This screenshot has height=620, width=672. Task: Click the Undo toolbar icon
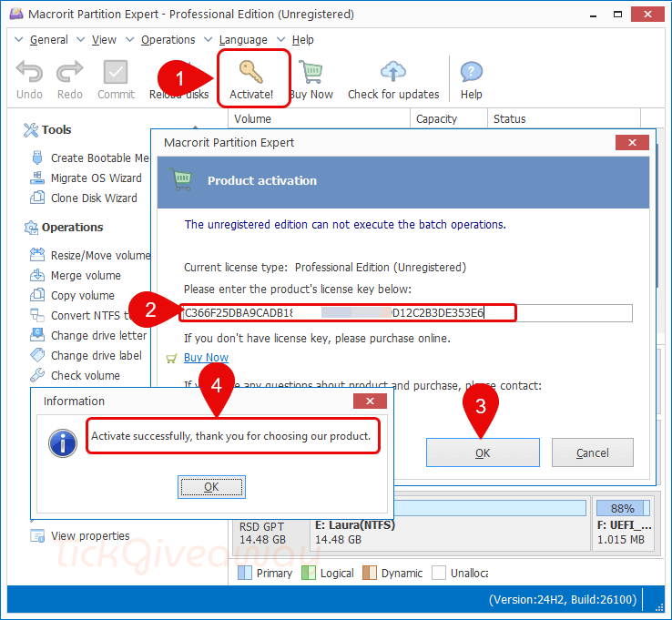pyautogui.click(x=29, y=72)
